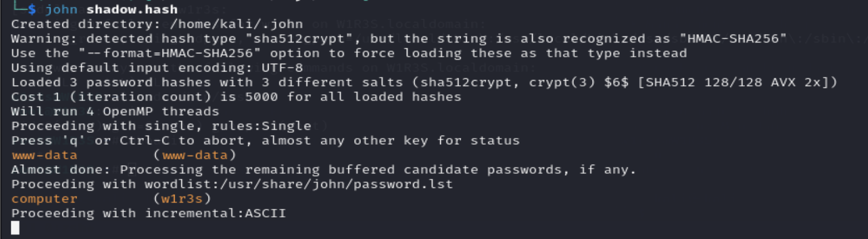The width and height of the screenshot is (868, 239).
Task: Click the cracked password "computer" in orange
Action: [44, 199]
